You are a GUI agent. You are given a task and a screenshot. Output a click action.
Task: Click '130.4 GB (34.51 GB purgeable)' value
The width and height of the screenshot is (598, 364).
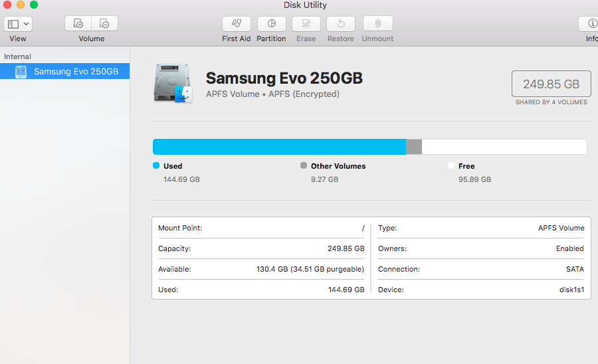click(310, 269)
